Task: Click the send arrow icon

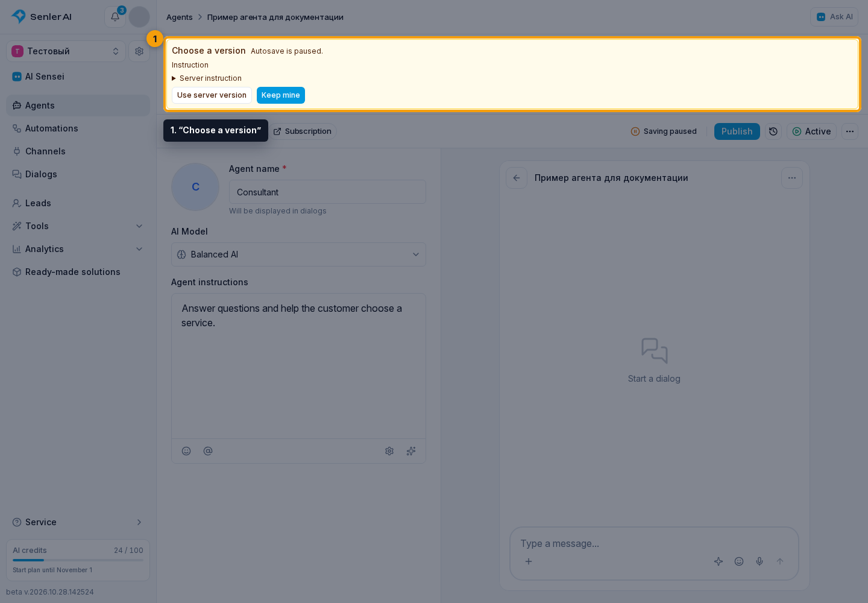Action: 780,561
